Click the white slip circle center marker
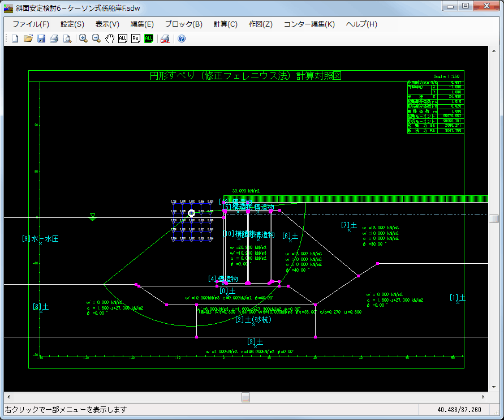This screenshot has width=504, height=420. (191, 213)
